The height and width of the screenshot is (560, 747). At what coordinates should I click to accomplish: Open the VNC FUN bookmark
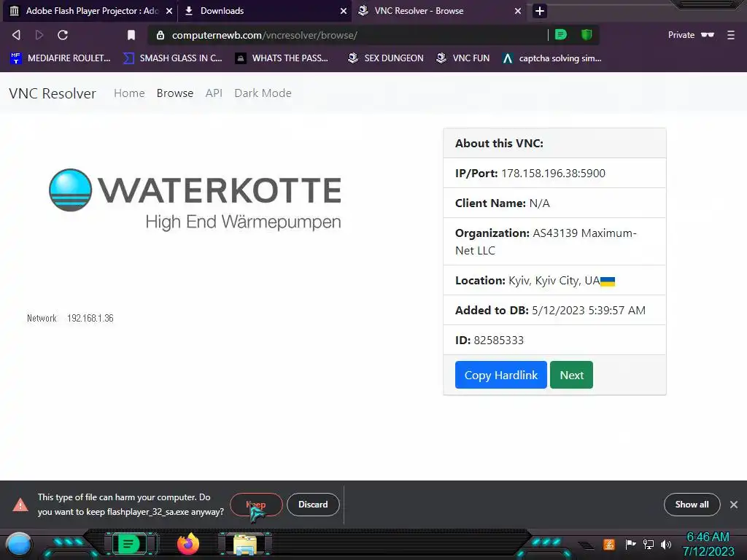pos(463,58)
